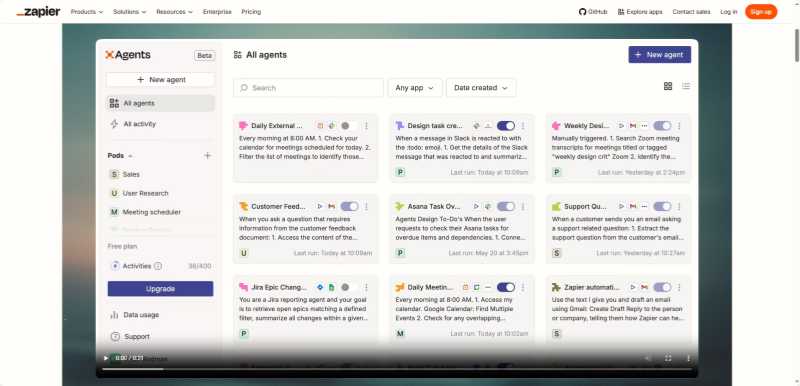This screenshot has height=386, width=800.
Task: Click the Log in link
Action: pyautogui.click(x=729, y=12)
